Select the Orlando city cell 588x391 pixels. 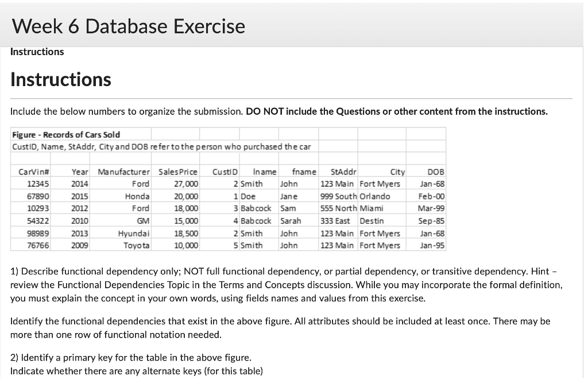(375, 196)
